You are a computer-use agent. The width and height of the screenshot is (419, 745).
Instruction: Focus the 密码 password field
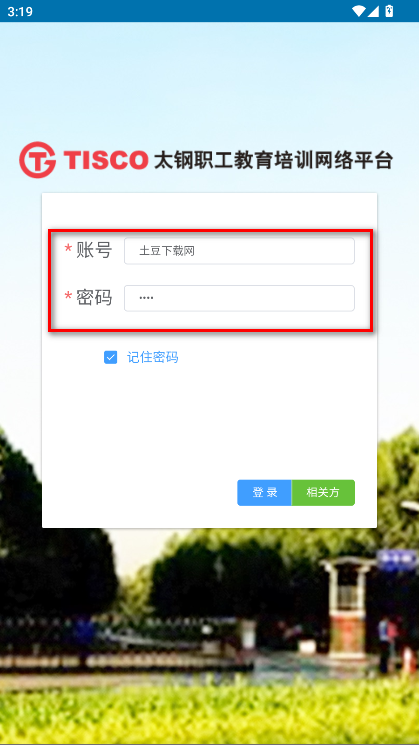pos(239,298)
